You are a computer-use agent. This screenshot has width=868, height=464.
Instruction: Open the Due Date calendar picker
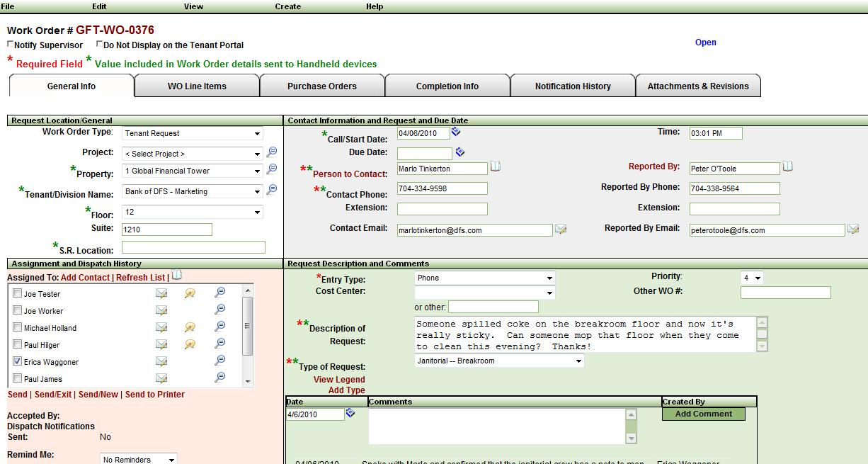[x=460, y=152]
